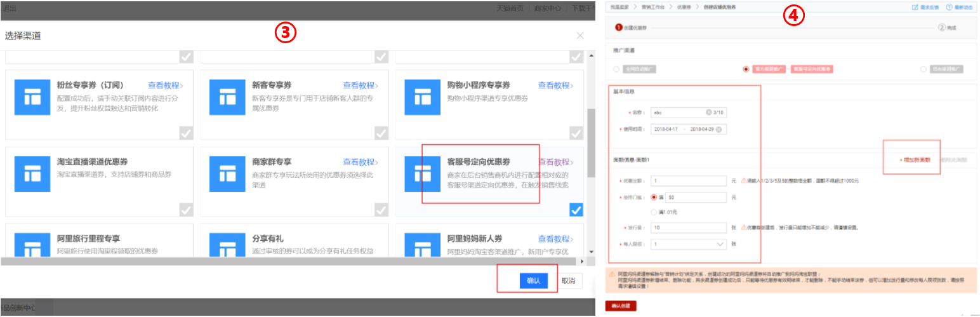Click the 新客专享券 channel layout icon
This screenshot has width=980, height=317.
226,96
